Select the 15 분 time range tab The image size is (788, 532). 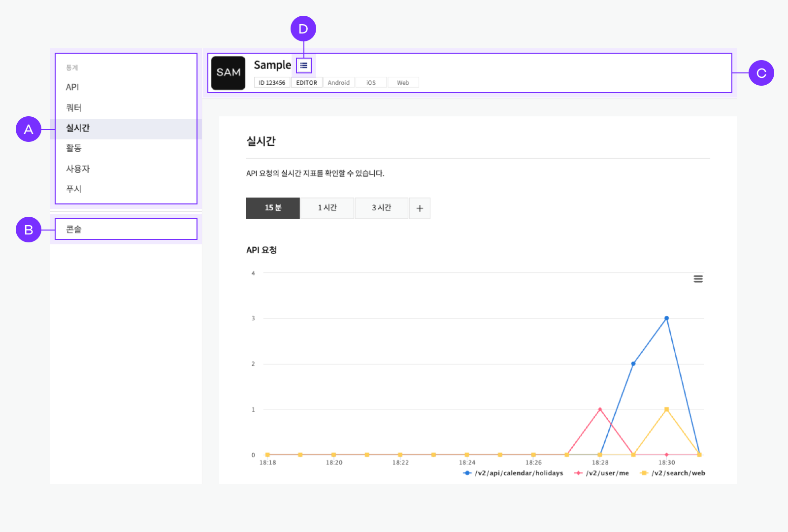pos(273,208)
